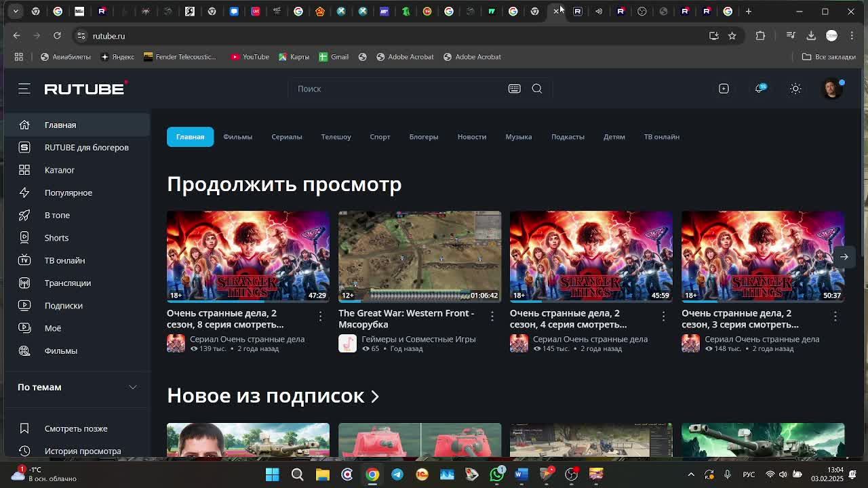This screenshot has width=868, height=488.
Task: Open Word from the taskbar
Action: point(521,474)
